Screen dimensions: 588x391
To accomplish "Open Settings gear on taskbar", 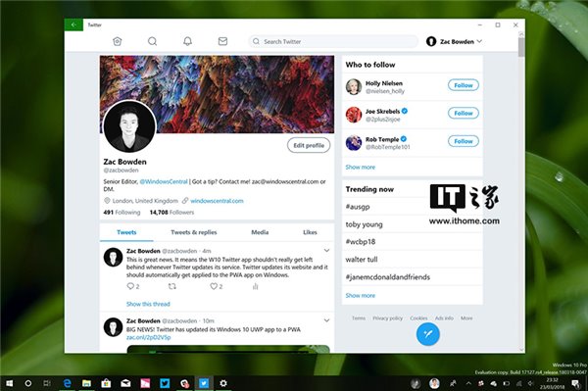I will click(x=223, y=383).
